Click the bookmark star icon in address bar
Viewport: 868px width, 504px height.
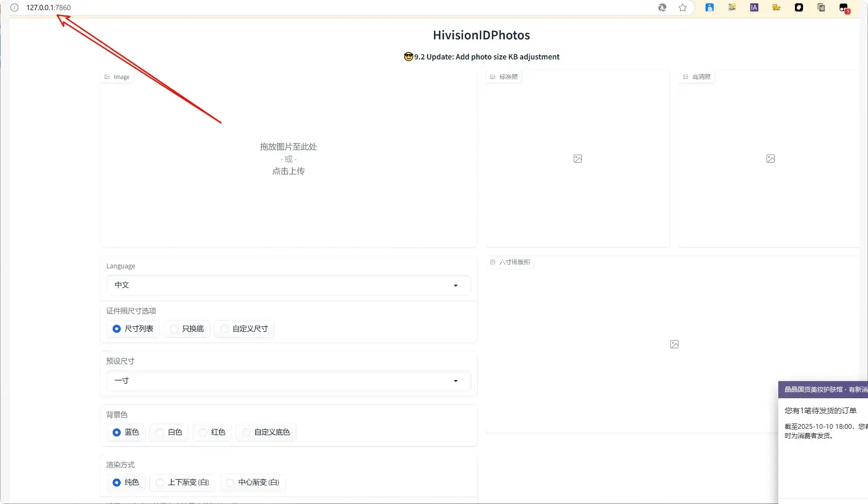pos(683,8)
